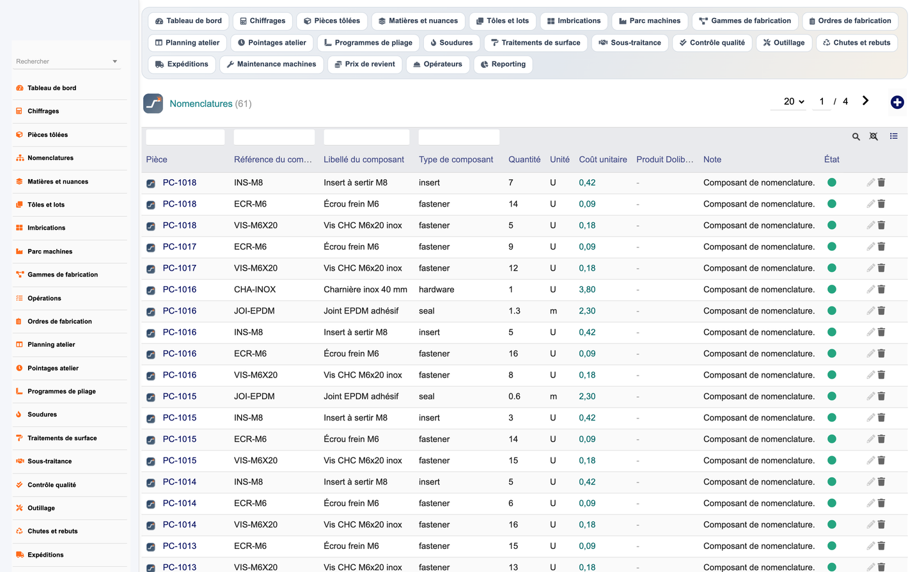Edit the PC-1018 VIS-M6X20 row
Image resolution: width=924 pixels, height=572 pixels.
(870, 225)
